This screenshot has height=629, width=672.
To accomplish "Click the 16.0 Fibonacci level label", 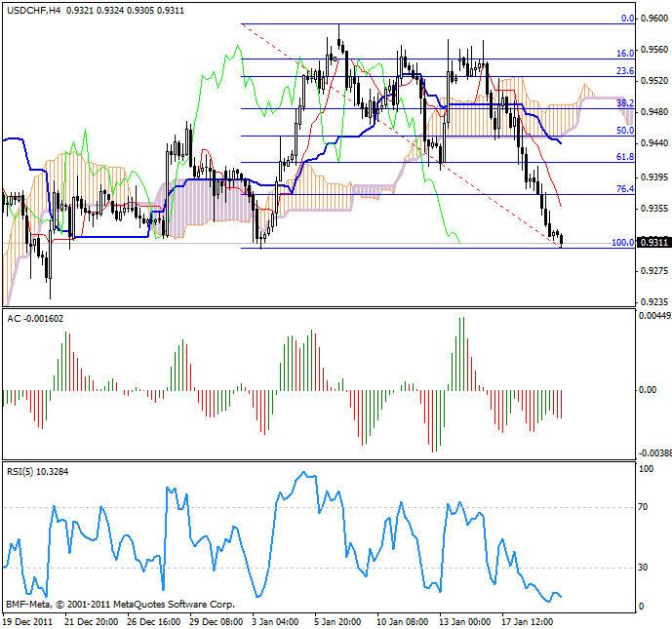I will click(625, 54).
